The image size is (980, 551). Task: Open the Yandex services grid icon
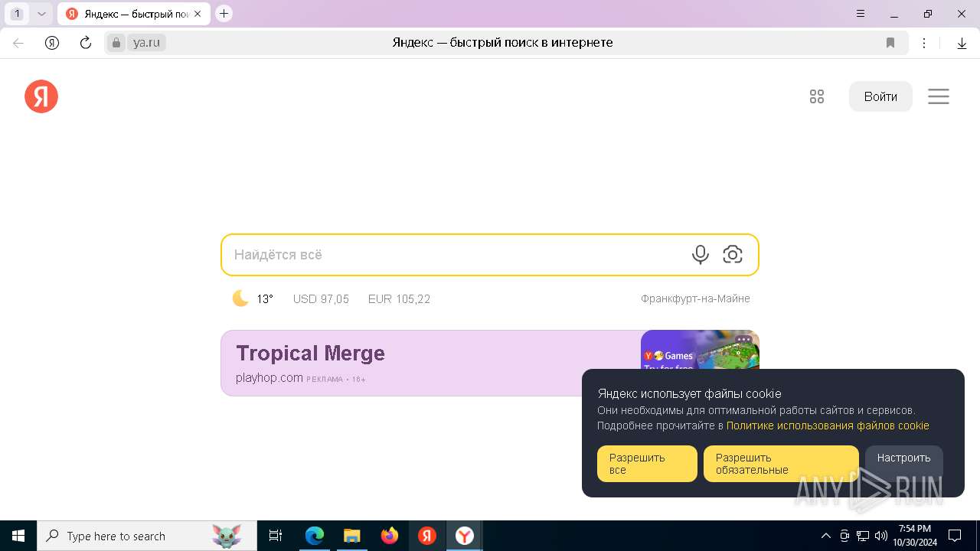pos(817,96)
